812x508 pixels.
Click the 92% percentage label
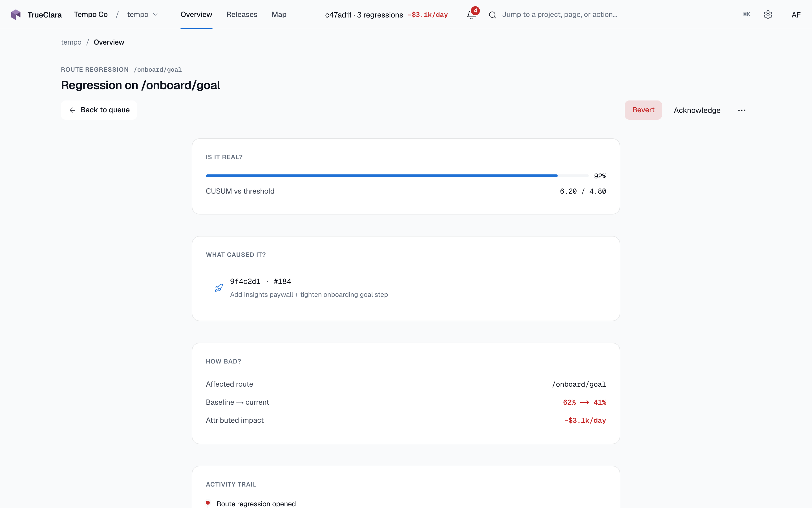click(x=600, y=176)
